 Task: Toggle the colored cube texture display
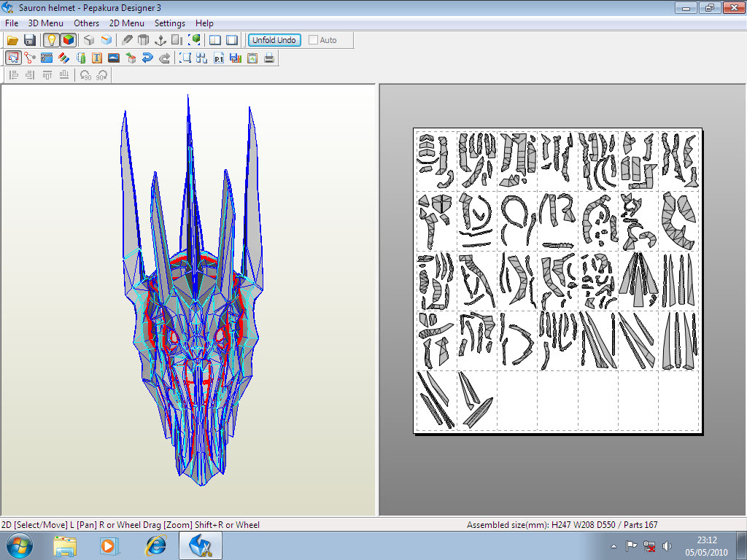68,40
